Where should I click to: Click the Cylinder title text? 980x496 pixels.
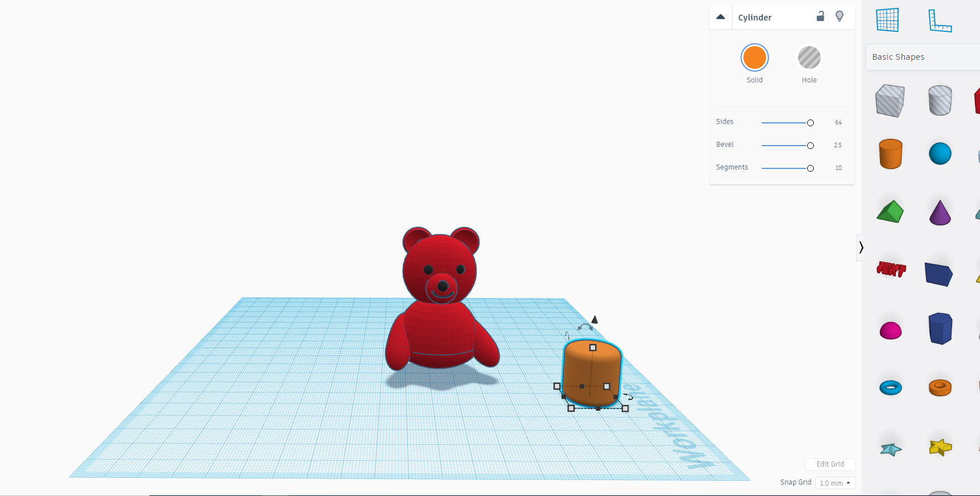point(755,18)
